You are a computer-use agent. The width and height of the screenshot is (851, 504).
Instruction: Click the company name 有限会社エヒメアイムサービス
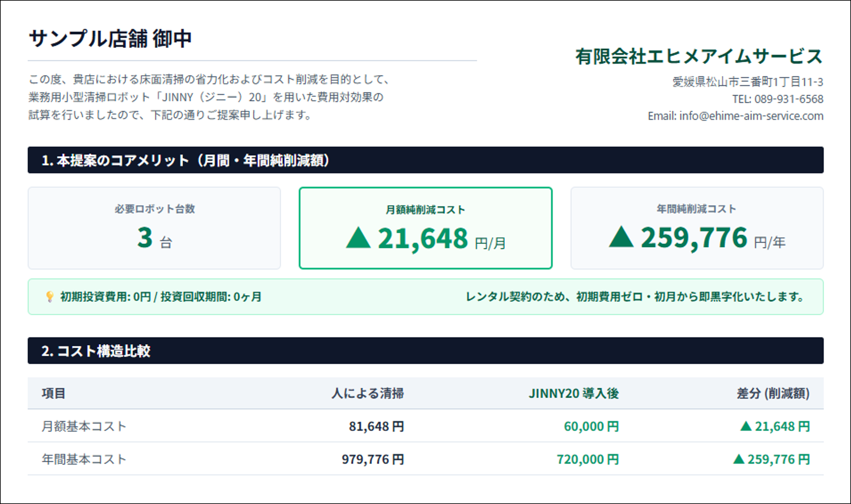[699, 56]
